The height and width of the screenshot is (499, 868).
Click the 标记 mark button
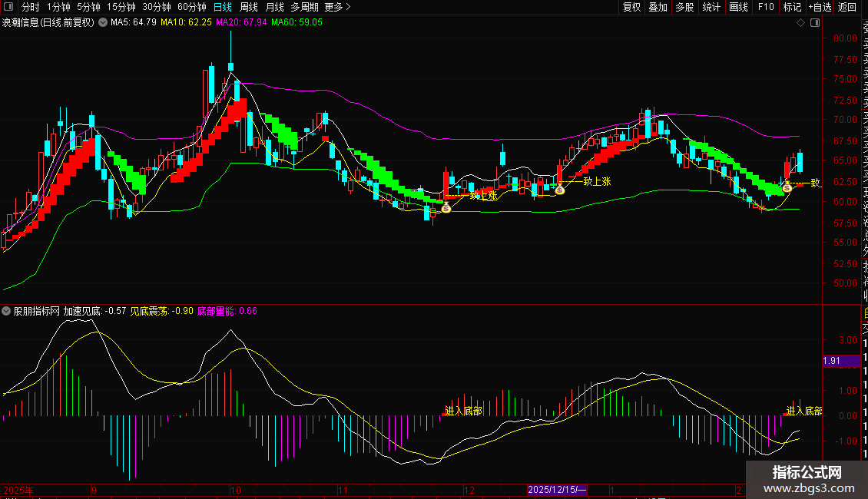point(792,7)
